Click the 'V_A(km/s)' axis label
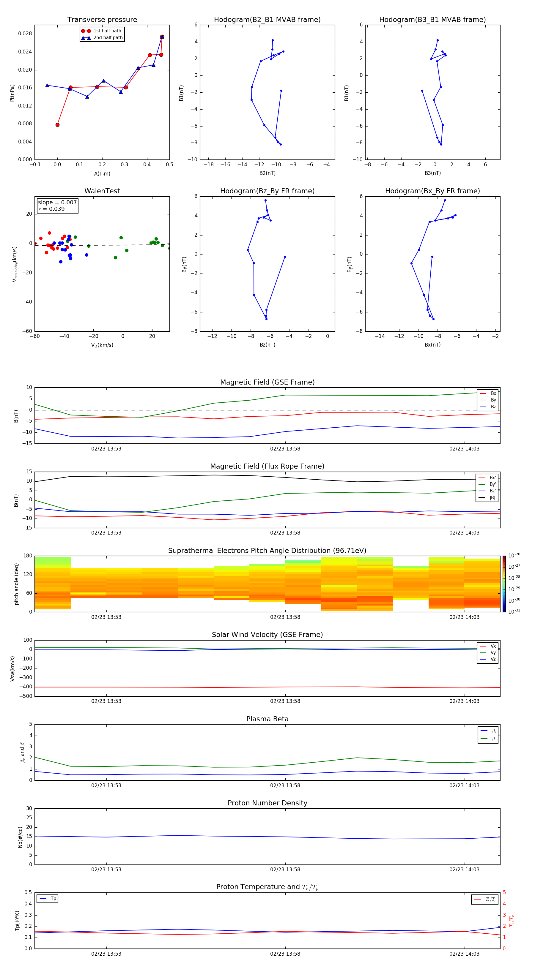The image size is (535, 980). pyautogui.click(x=102, y=345)
